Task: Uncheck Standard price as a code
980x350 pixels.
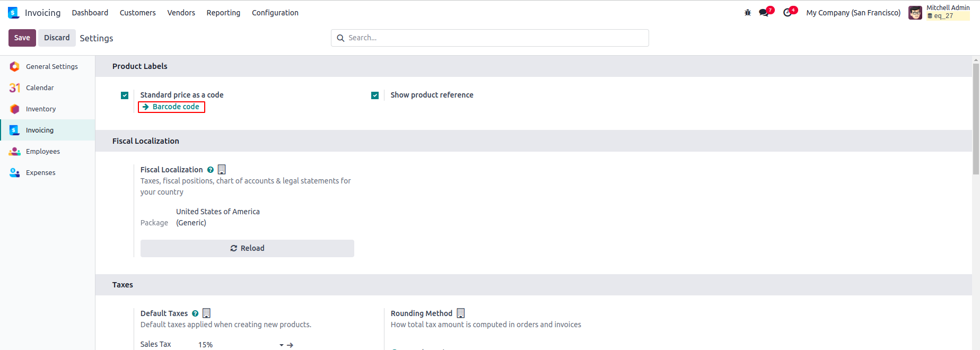Action: click(125, 95)
